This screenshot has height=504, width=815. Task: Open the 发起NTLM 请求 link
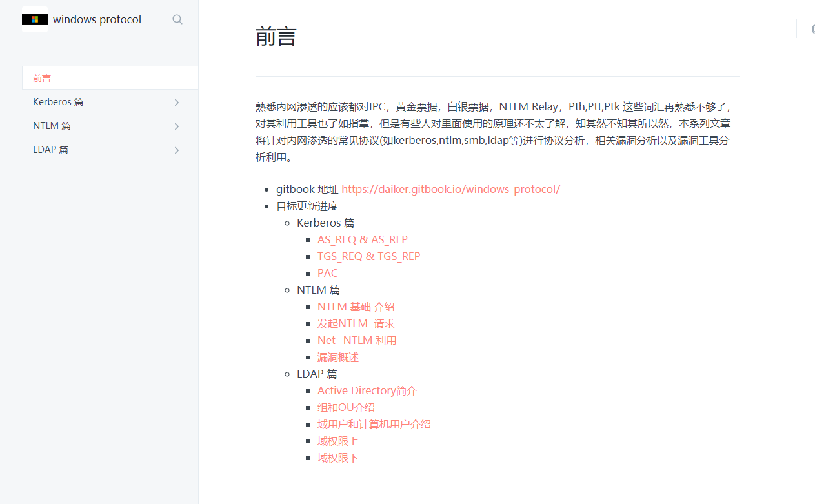pos(356,323)
